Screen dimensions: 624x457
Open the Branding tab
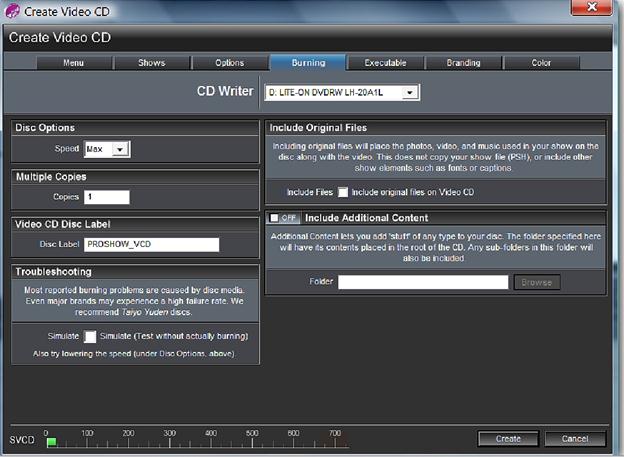463,63
